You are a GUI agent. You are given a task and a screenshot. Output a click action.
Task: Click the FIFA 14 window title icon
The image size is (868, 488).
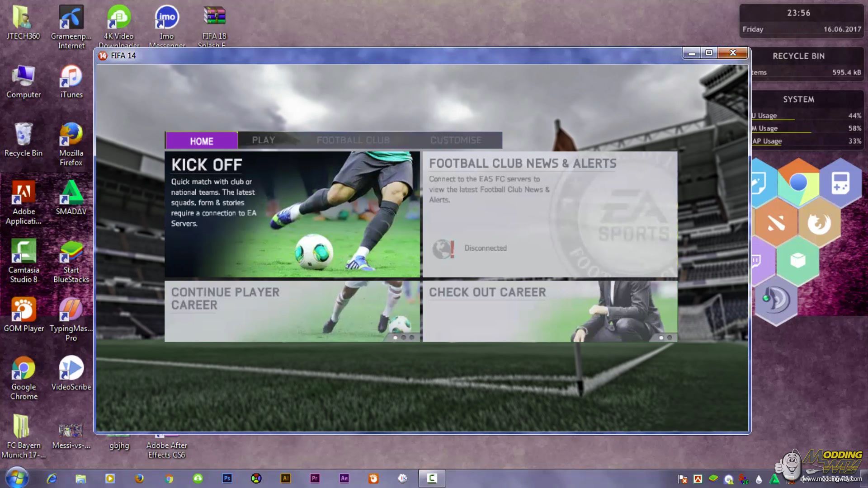(103, 56)
